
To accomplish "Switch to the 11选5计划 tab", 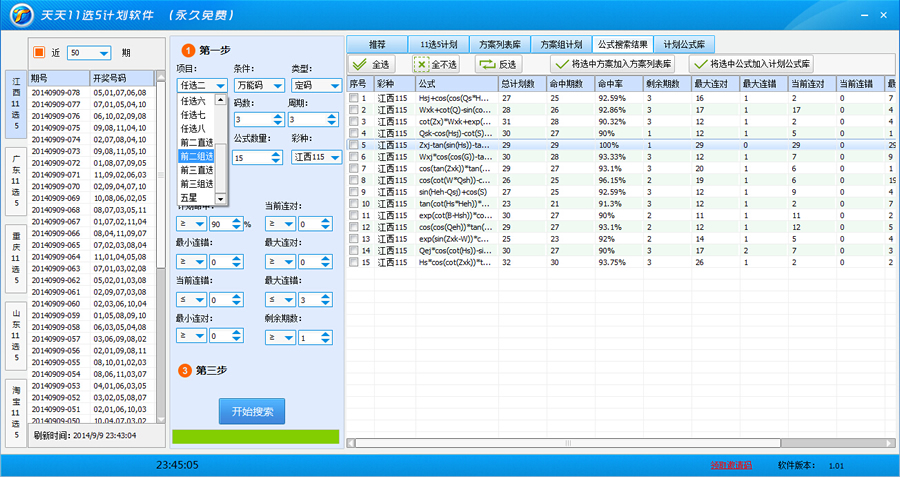I will click(x=440, y=45).
